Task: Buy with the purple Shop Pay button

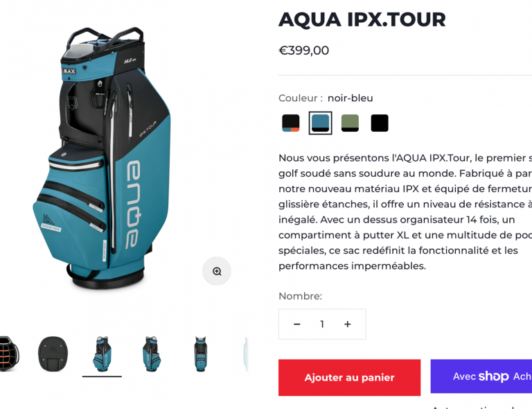Action: [481, 376]
